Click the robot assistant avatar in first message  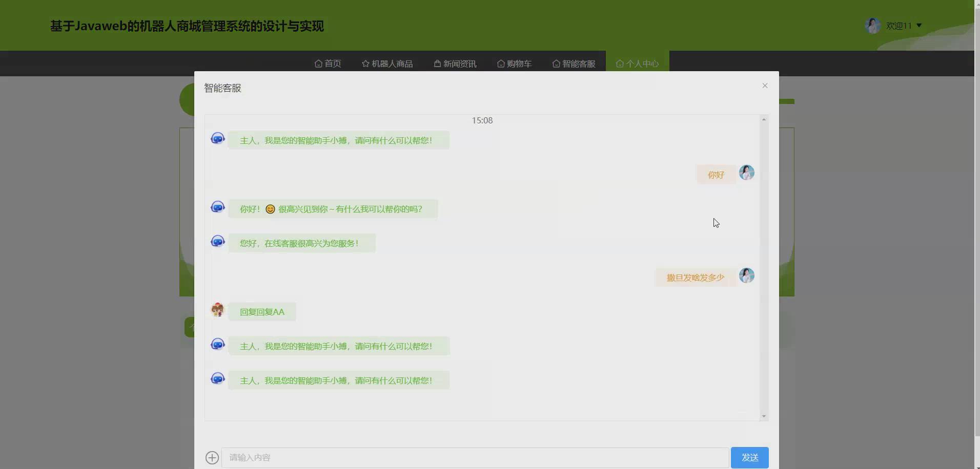click(218, 138)
